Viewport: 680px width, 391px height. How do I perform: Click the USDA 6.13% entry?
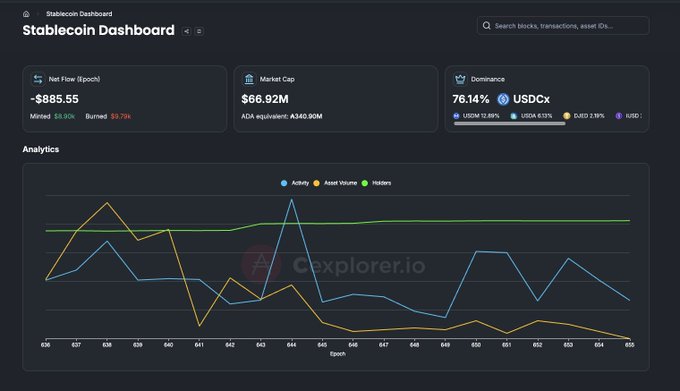click(x=531, y=116)
